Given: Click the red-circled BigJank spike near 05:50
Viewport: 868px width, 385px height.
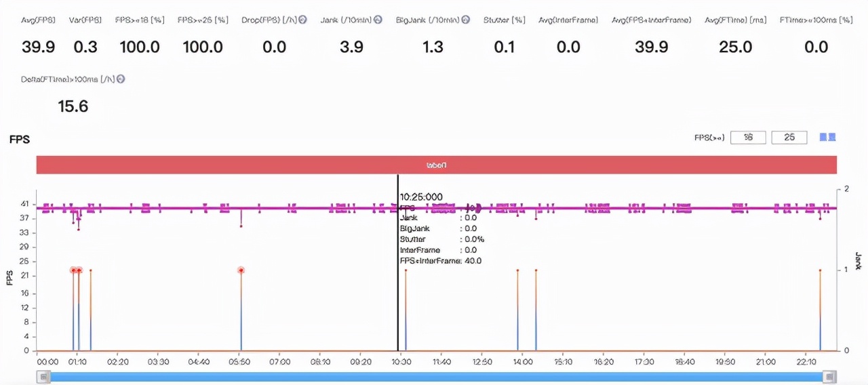Looking at the screenshot, I should click(x=241, y=270).
